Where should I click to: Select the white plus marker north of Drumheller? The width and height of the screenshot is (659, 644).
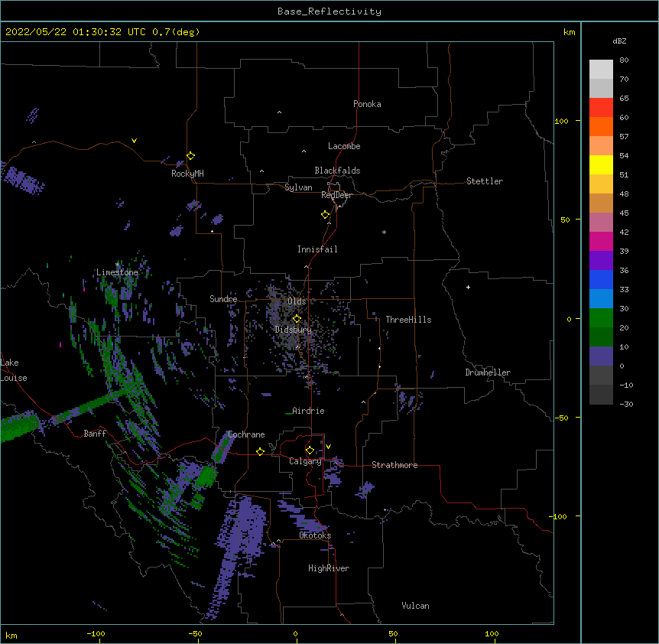pos(468,287)
